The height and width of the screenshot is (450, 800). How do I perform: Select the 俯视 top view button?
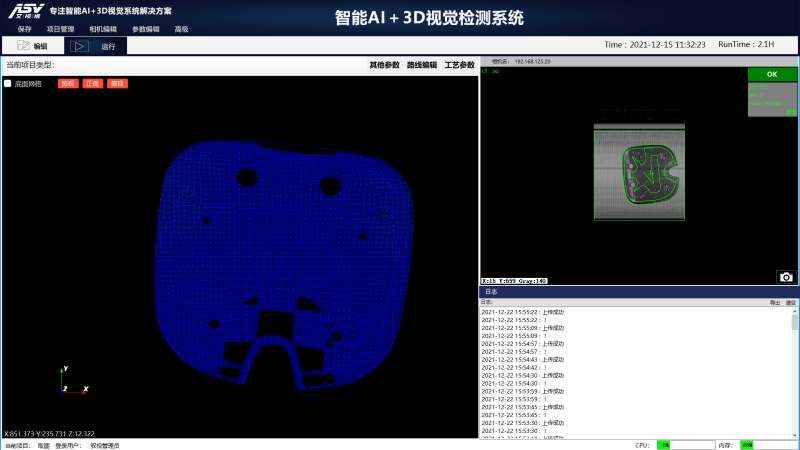(68, 84)
